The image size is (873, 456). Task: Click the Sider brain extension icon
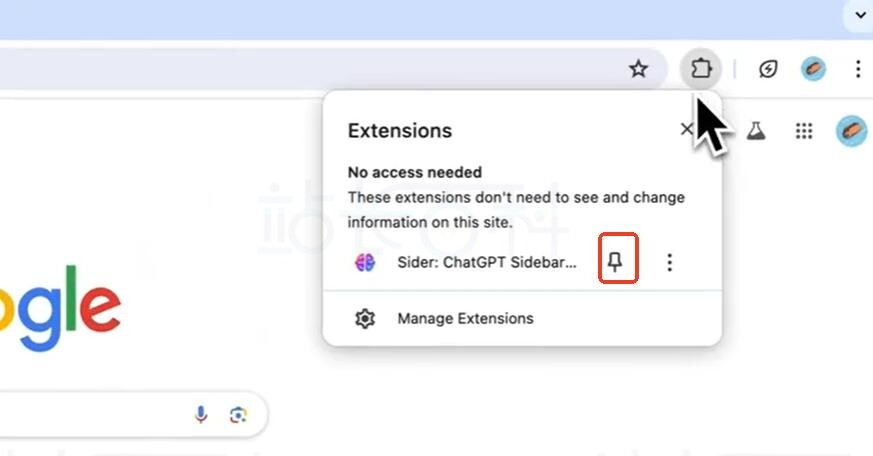(x=365, y=262)
